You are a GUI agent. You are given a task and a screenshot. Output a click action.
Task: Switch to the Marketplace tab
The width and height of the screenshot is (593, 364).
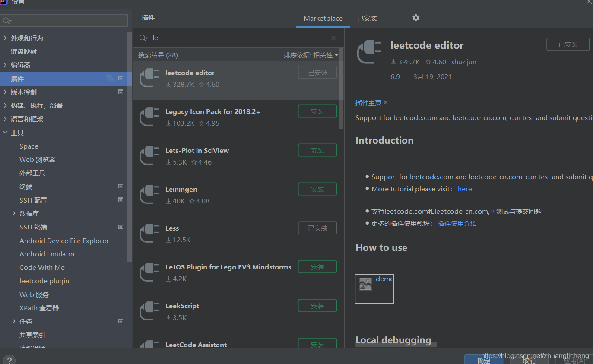tap(323, 19)
